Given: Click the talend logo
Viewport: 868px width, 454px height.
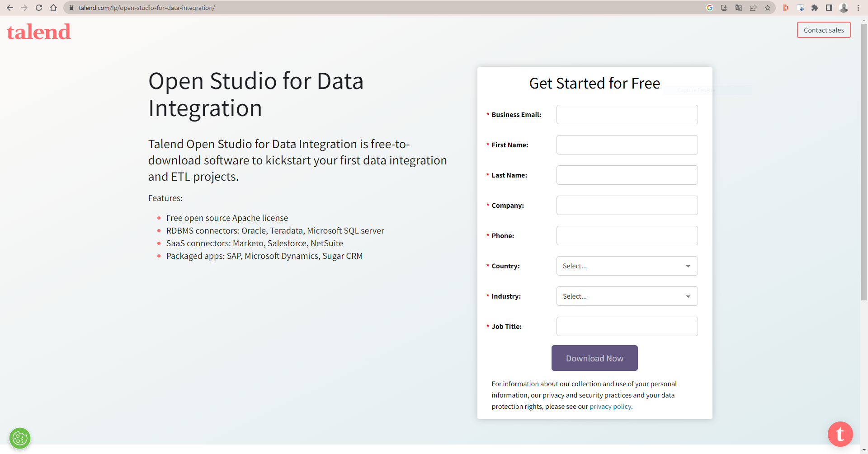Looking at the screenshot, I should pos(39,32).
